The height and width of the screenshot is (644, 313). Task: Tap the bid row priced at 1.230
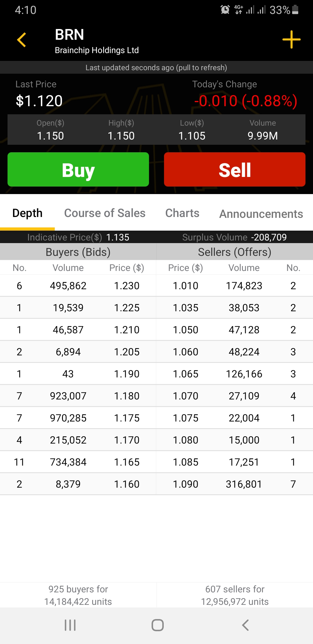[x=78, y=286]
